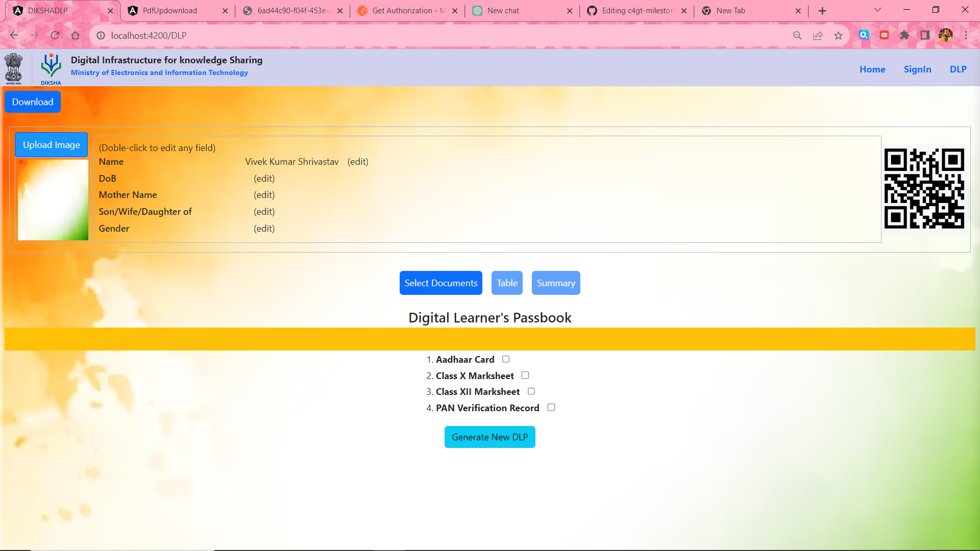This screenshot has width=980, height=551.
Task: Expand the tab search dropdown arrow
Action: pyautogui.click(x=877, y=10)
